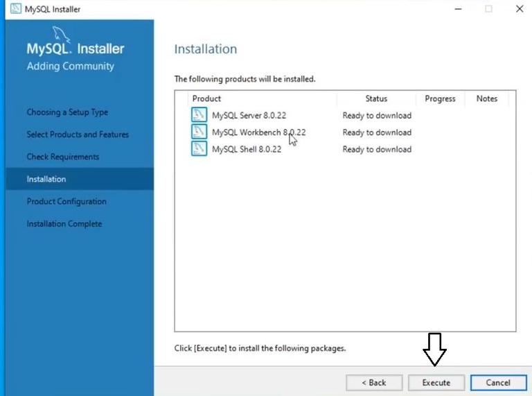Click MySQL Shell's Ready to download status
This screenshot has height=396, width=532.
click(x=377, y=149)
